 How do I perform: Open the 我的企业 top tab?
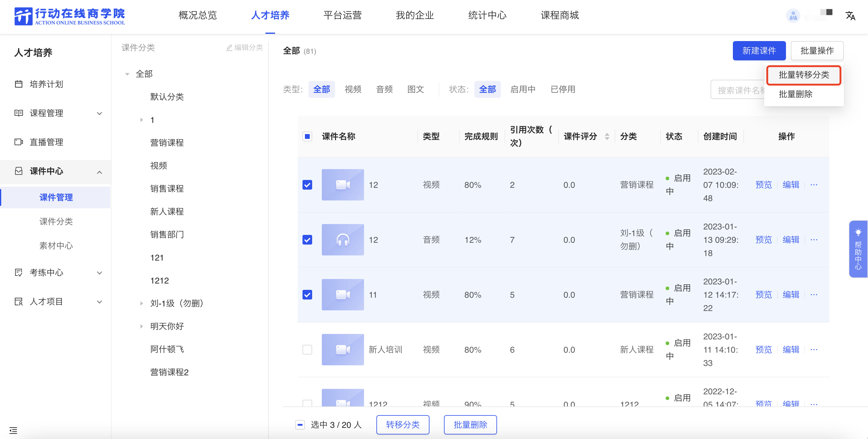click(415, 15)
